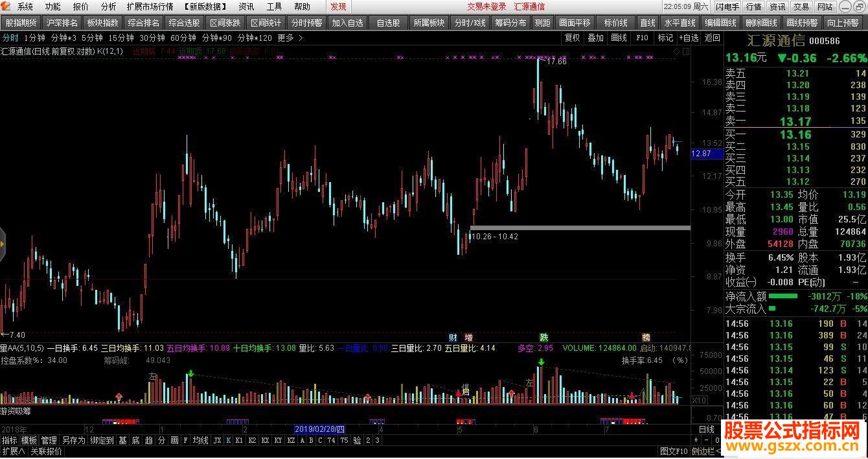Switch to 分时 period tab
This screenshot has height=459, width=868.
click(x=10, y=38)
